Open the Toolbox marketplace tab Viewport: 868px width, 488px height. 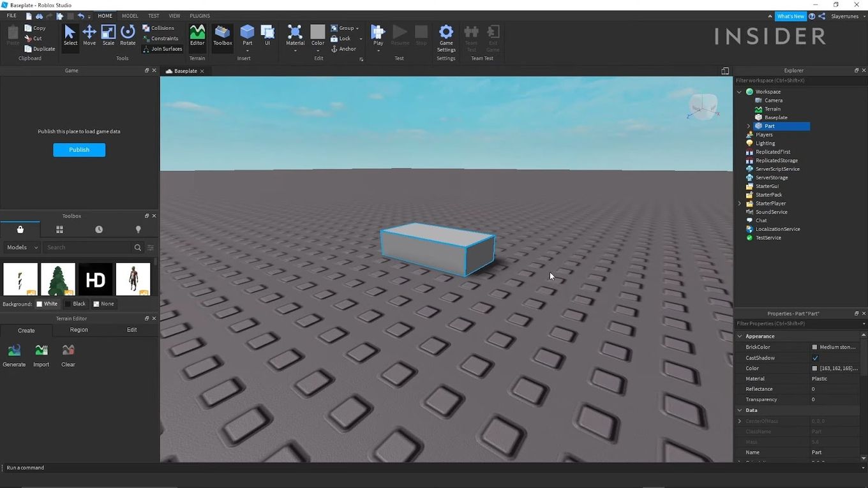[20, 230]
